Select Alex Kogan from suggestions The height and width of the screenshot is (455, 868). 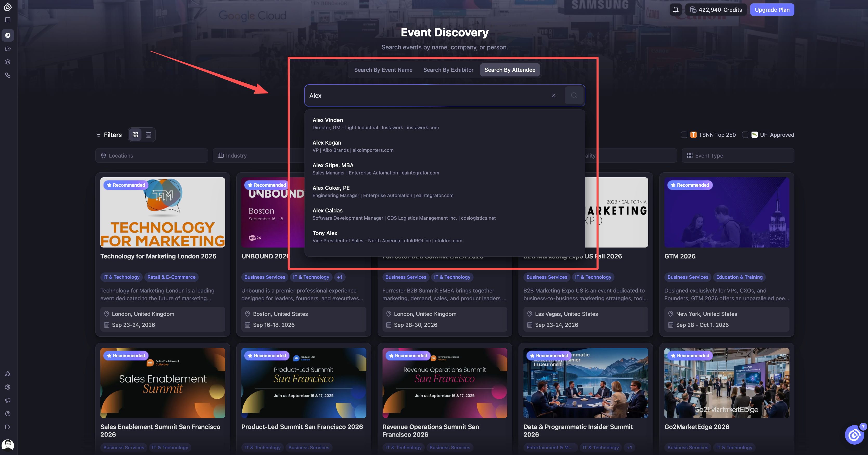445,146
